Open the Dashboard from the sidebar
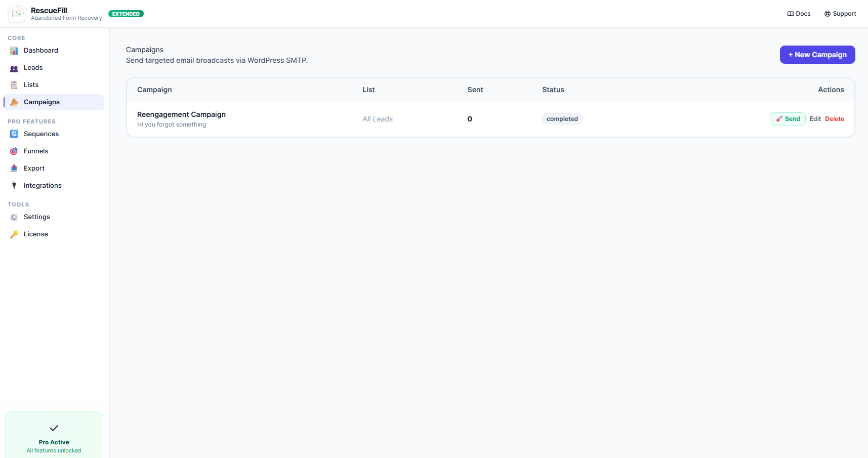Viewport: 868px width, 458px height. tap(14, 50)
